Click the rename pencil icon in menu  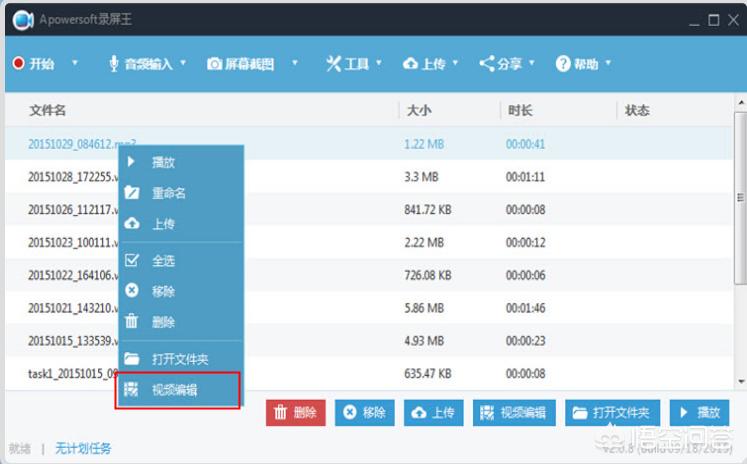point(132,192)
